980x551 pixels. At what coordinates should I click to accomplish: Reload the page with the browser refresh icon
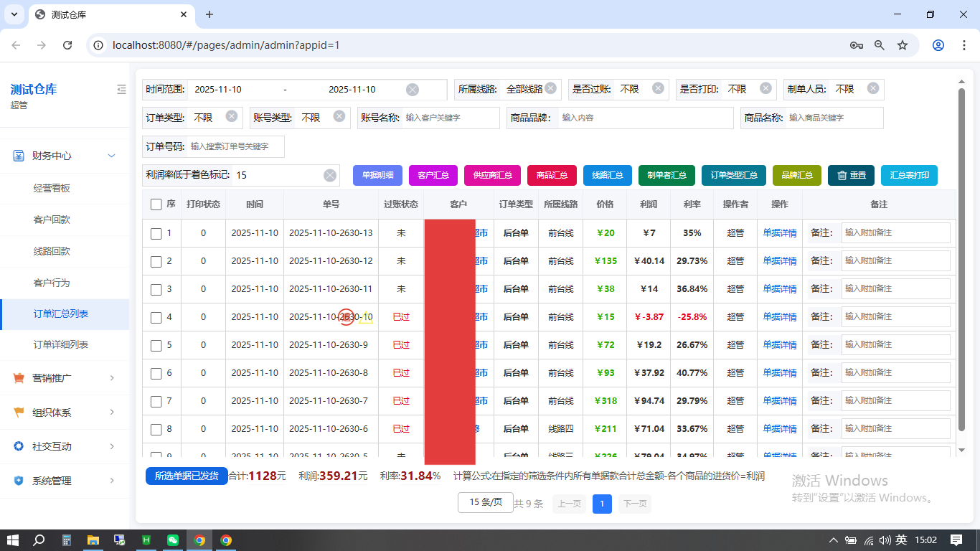[x=67, y=45]
